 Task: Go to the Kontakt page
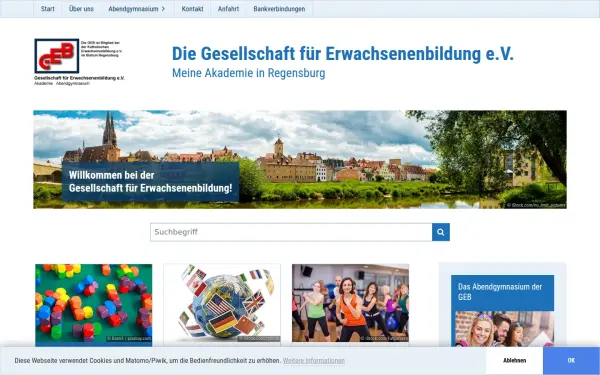pos(192,9)
